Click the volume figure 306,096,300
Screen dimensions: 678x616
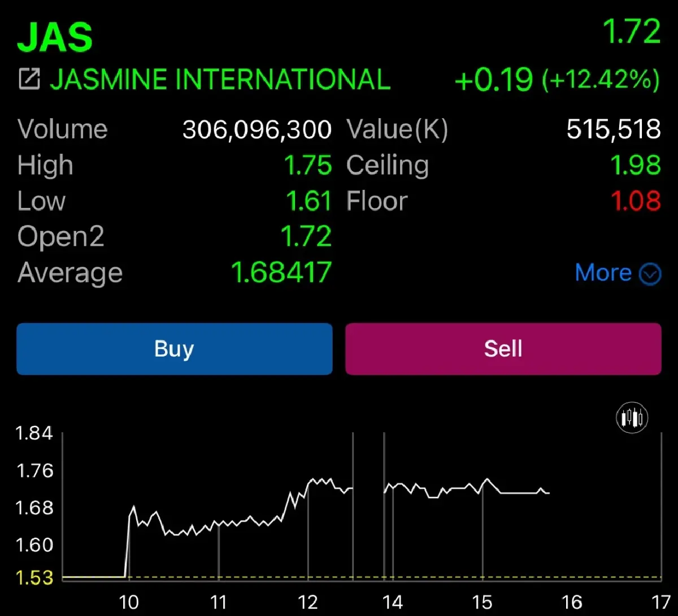[x=257, y=130]
